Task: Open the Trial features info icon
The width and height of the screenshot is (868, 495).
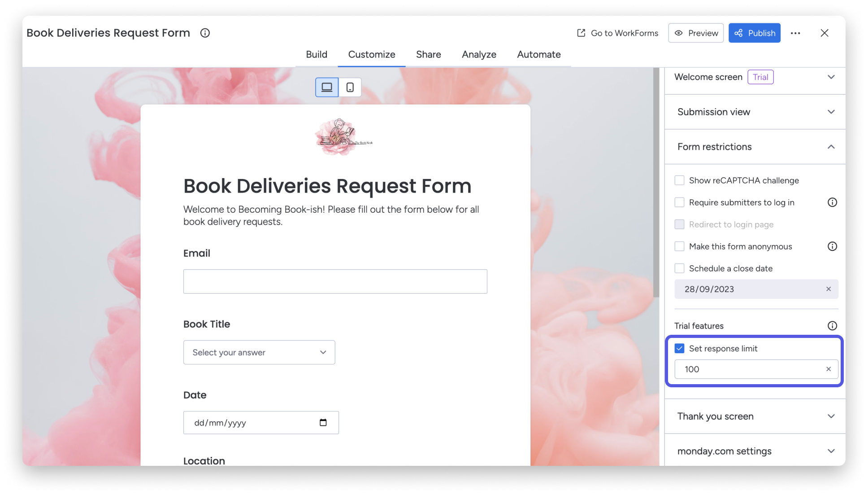Action: [832, 326]
